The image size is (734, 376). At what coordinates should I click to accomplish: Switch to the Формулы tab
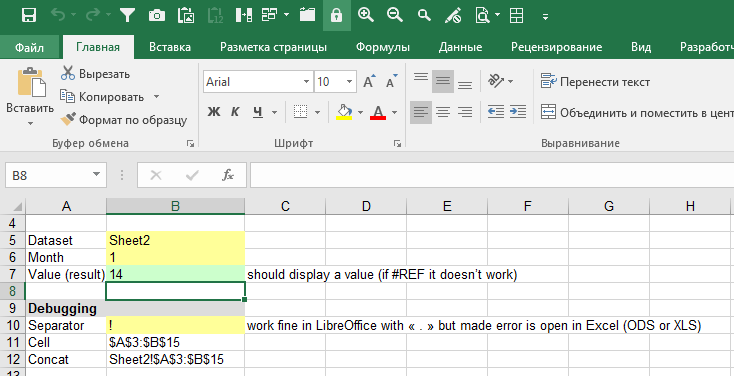(382, 47)
